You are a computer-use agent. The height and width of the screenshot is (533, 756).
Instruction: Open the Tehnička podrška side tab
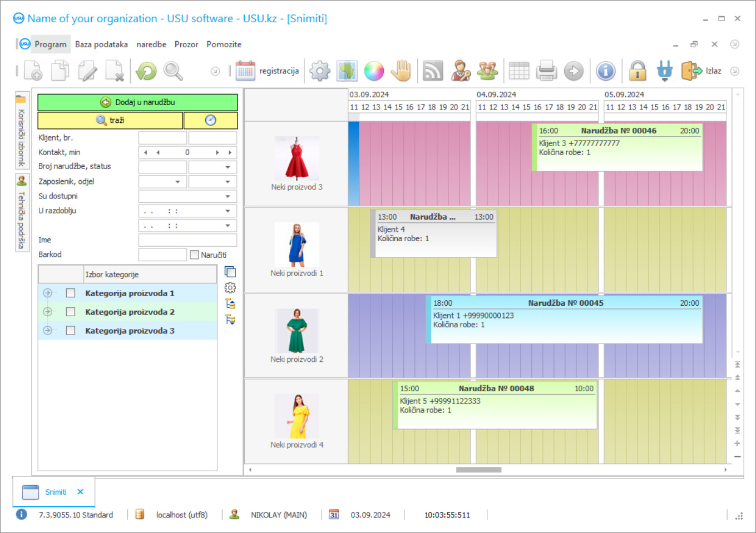pyautogui.click(x=22, y=213)
